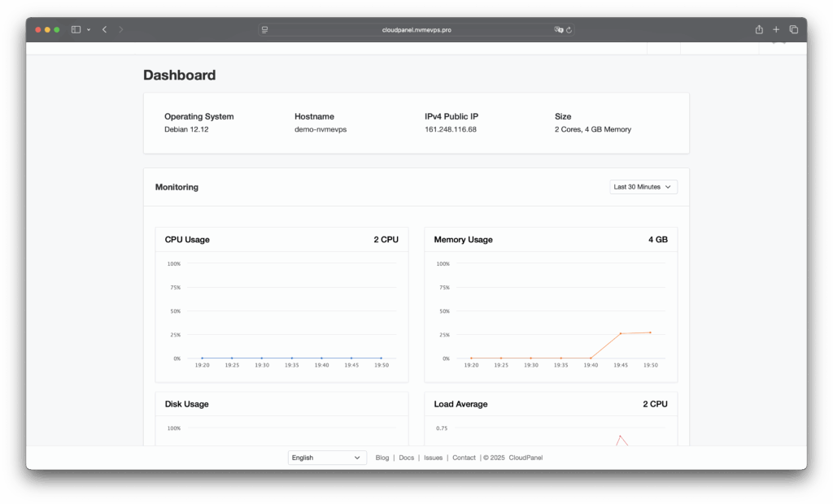Expand the sidebar options chevron
The image size is (833, 504).
(88, 30)
